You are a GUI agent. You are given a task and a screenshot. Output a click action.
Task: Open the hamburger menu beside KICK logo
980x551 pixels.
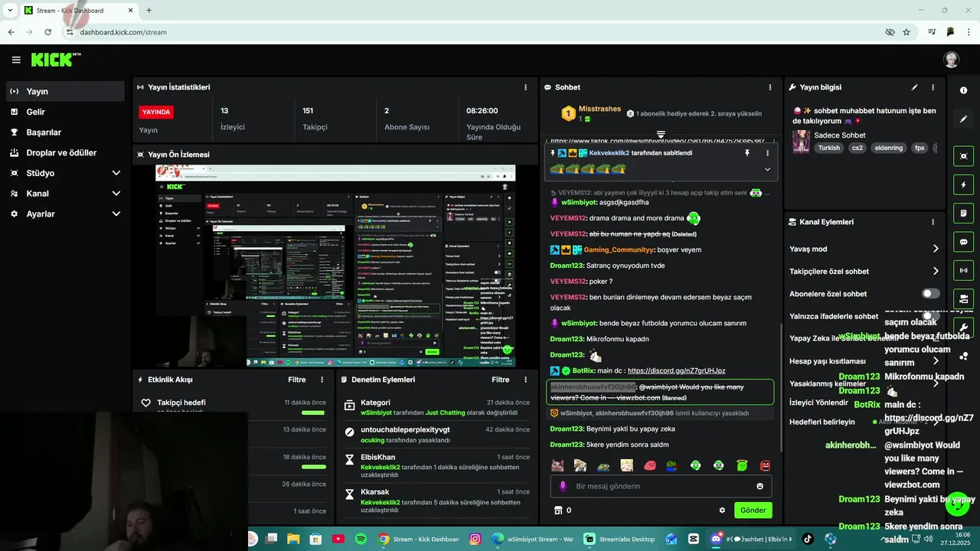tap(16, 60)
